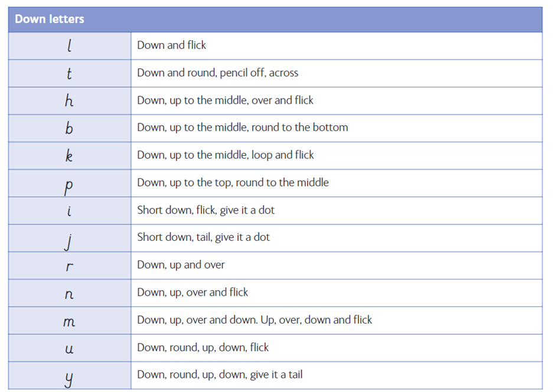Click the 'Down, up and over' description
The image size is (555, 392).
tap(181, 264)
